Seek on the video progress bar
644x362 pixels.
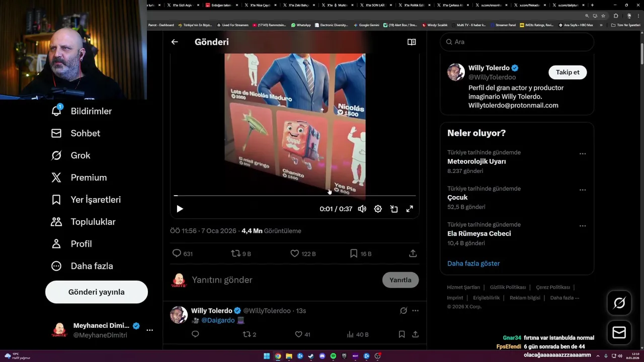(x=295, y=196)
